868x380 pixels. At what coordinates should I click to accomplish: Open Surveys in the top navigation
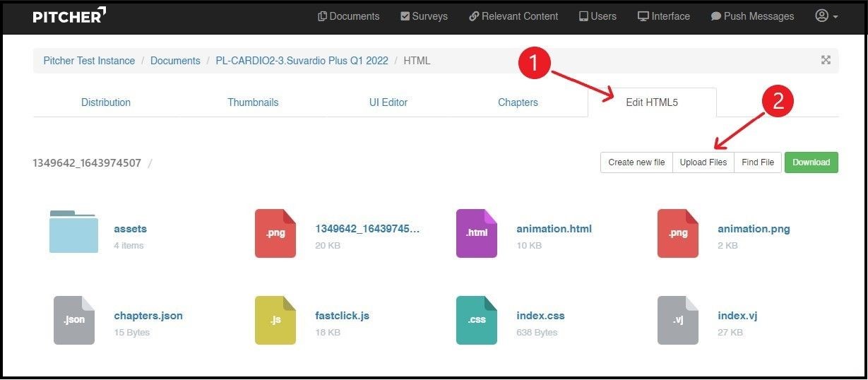[x=424, y=16]
